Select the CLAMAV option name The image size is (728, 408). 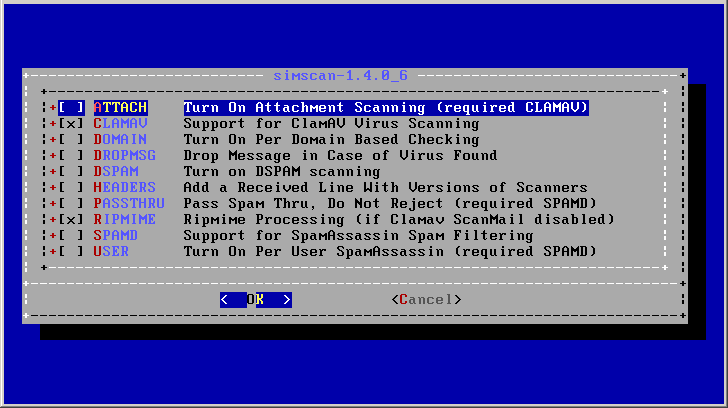tap(120, 123)
